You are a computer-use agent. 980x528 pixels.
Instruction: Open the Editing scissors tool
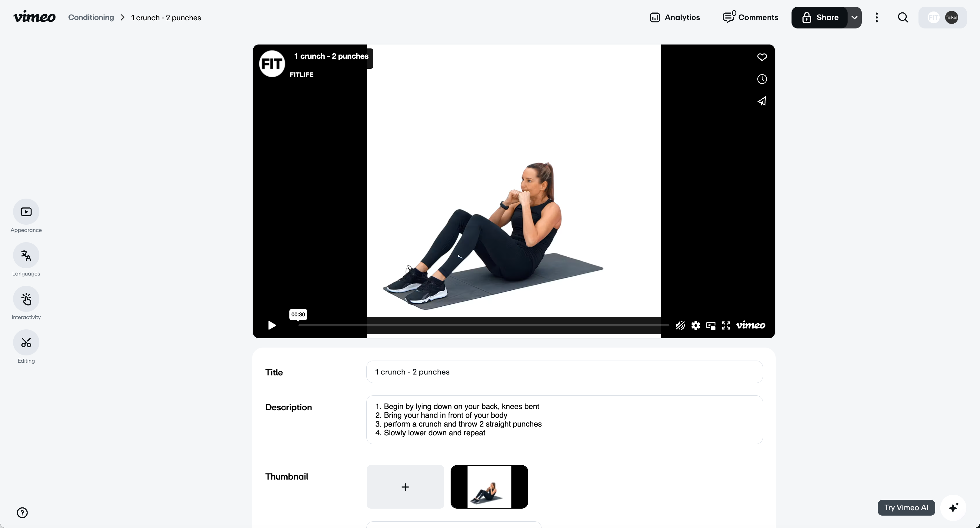(x=26, y=343)
